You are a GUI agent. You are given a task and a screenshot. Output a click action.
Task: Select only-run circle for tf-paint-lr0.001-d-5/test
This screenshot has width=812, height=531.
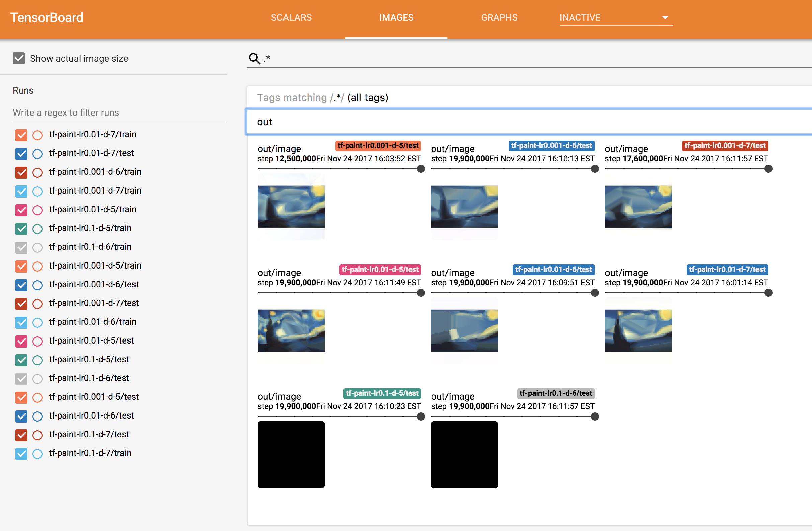(37, 398)
